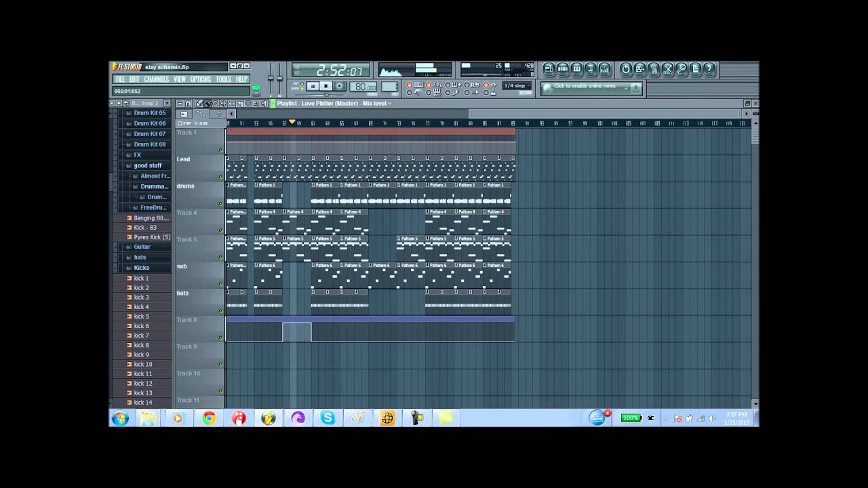Mute Track 1 with its green LED
The width and height of the screenshot is (868, 488).
221,150
